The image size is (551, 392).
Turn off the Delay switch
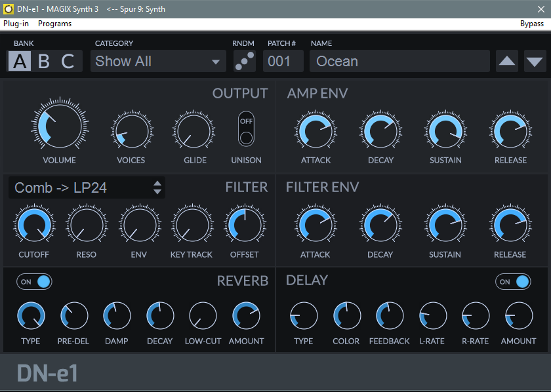pos(513,282)
